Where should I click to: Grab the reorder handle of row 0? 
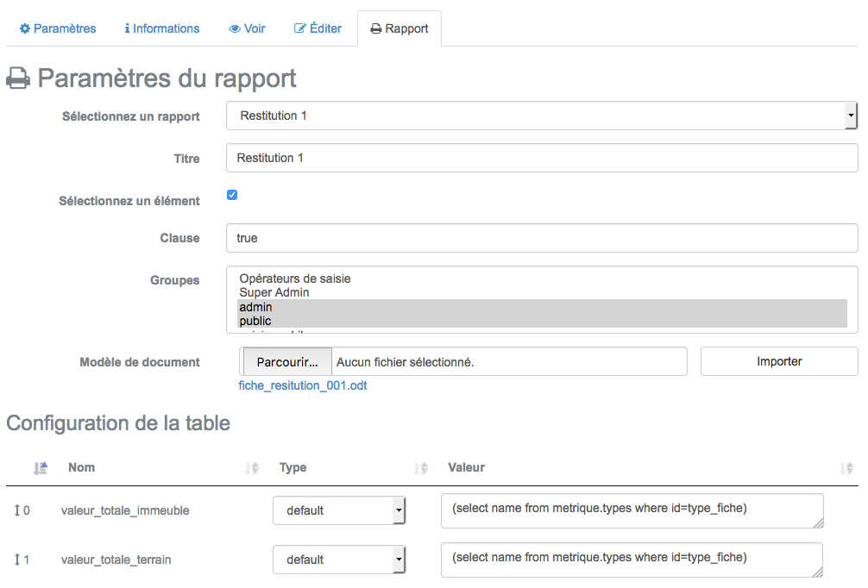(x=17, y=510)
